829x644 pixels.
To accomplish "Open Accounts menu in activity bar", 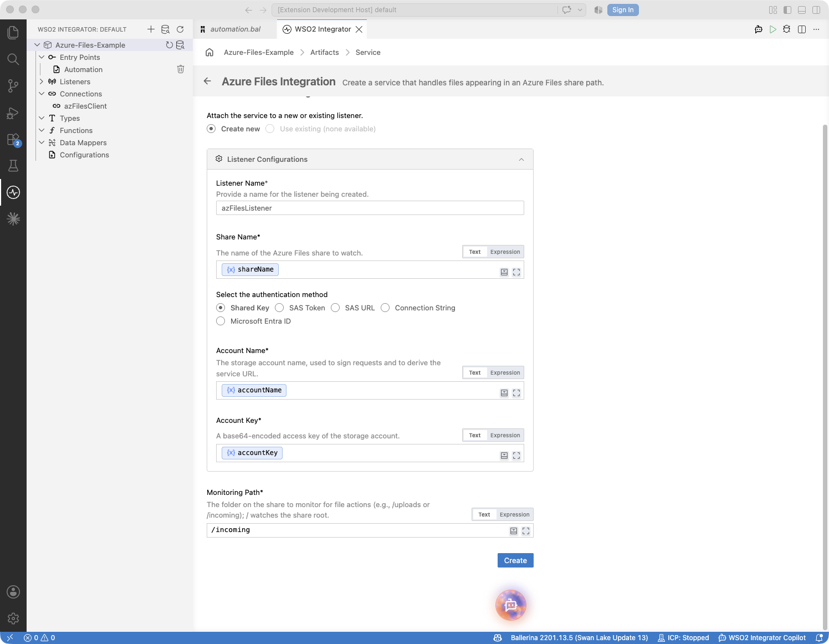I will (x=13, y=592).
